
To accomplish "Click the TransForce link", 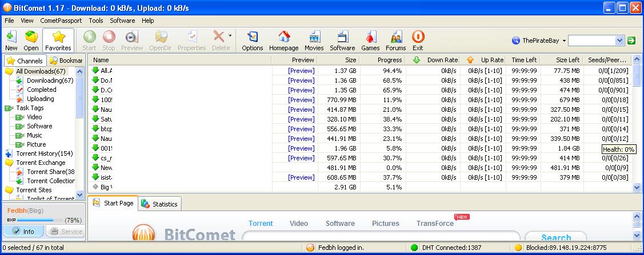I will pyautogui.click(x=435, y=224).
